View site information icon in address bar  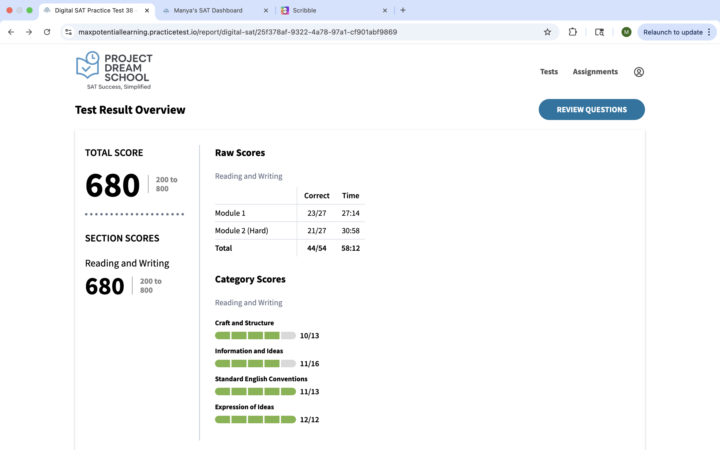coord(68,32)
